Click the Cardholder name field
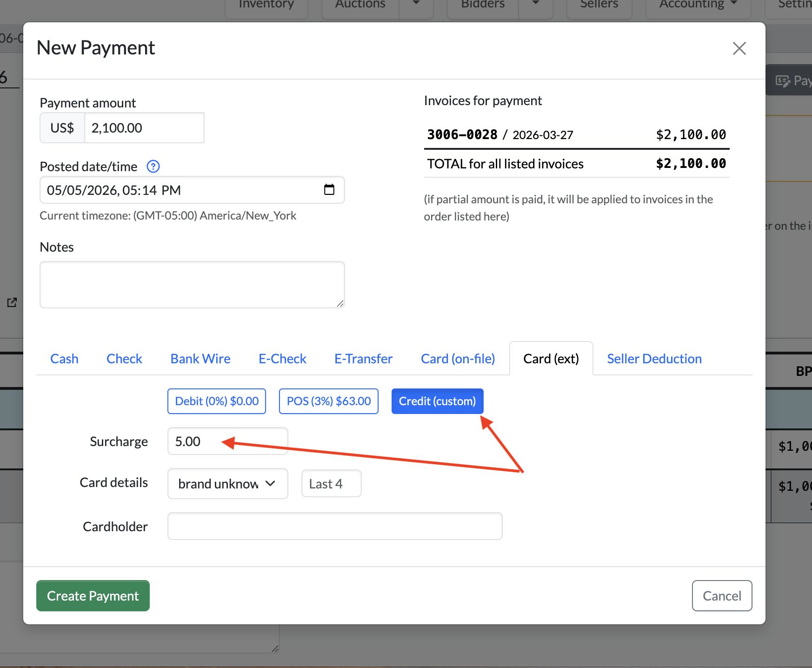Viewport: 812px width, 668px height. [x=335, y=526]
